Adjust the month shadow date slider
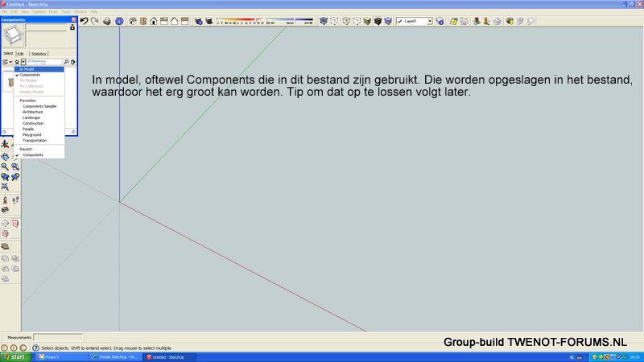Screen dimensions: 644x362 pos(240,19)
